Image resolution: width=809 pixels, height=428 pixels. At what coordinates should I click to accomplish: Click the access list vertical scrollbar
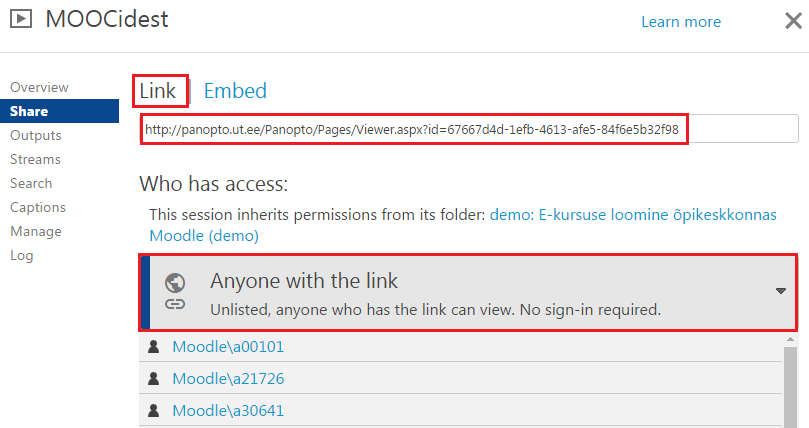[x=790, y=385]
